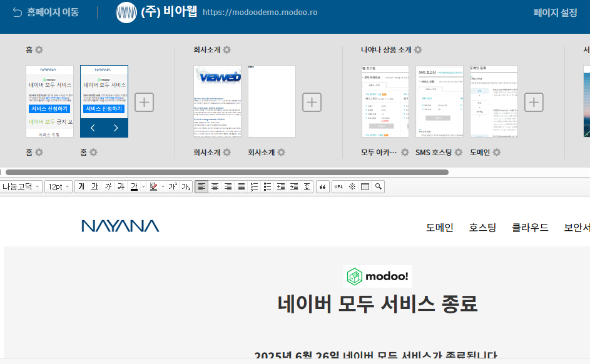The image size is (590, 364).
Task: Open settings gear for SMS 호스팅 page
Action: click(459, 153)
